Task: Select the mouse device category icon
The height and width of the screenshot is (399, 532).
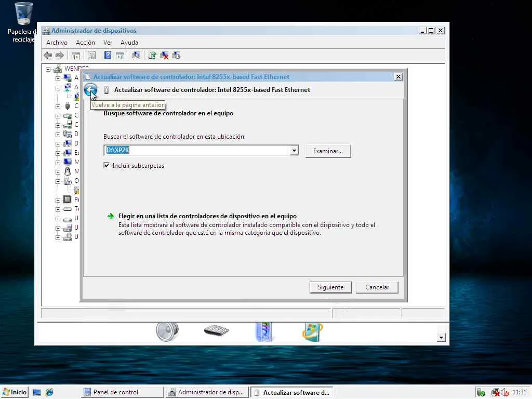Action: click(x=68, y=171)
